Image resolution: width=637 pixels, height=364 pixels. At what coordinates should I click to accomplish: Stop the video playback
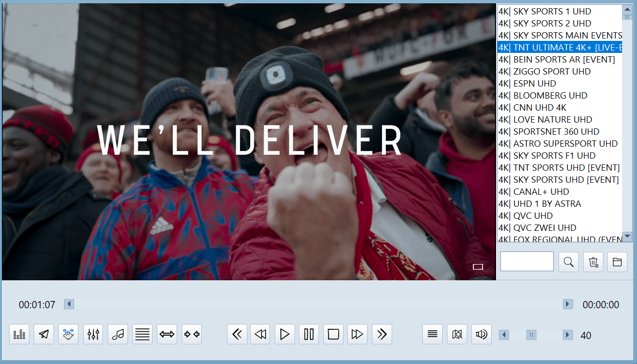333,334
